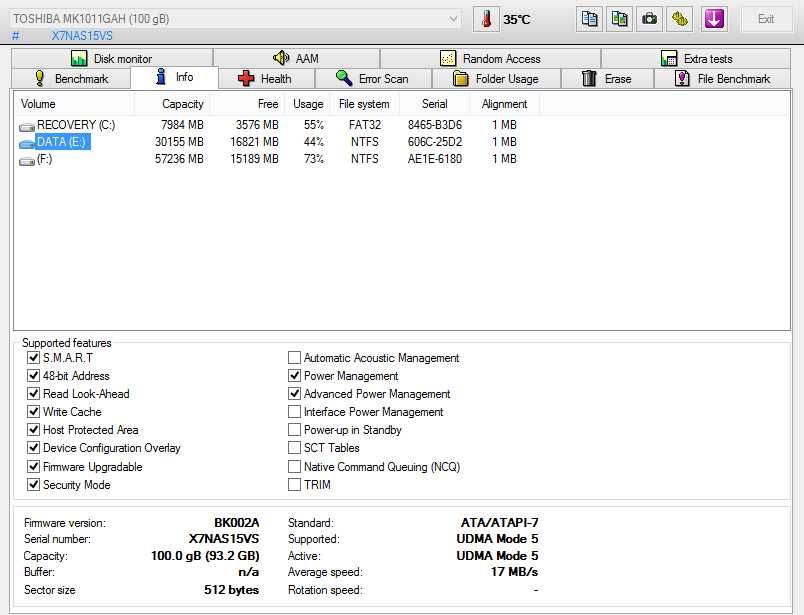Open the options gear icon
Image resolution: width=804 pixels, height=615 pixels.
pos(680,19)
